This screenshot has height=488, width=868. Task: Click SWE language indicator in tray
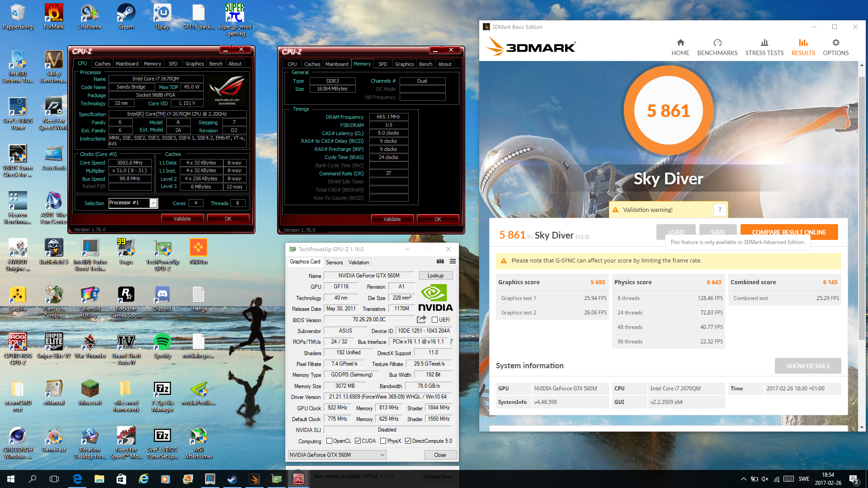click(x=804, y=479)
